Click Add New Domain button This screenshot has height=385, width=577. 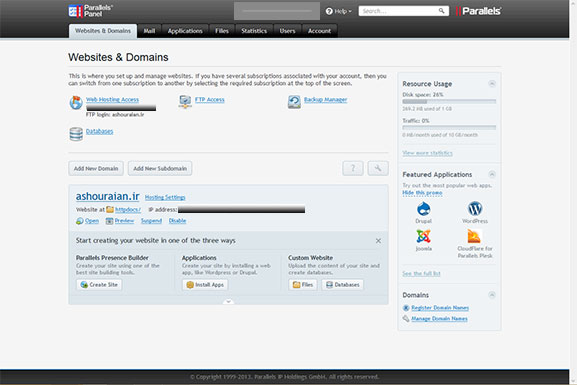(x=96, y=168)
